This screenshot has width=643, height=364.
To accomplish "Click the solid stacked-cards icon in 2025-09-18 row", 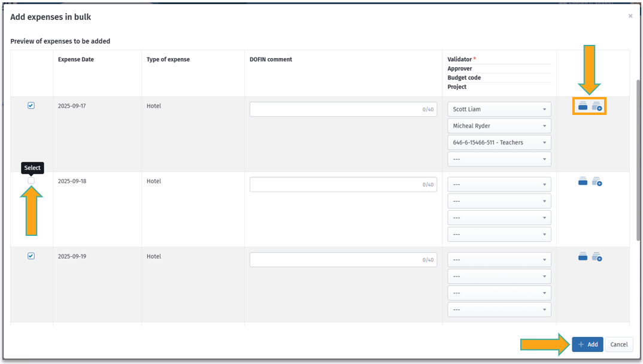I will click(x=583, y=181).
